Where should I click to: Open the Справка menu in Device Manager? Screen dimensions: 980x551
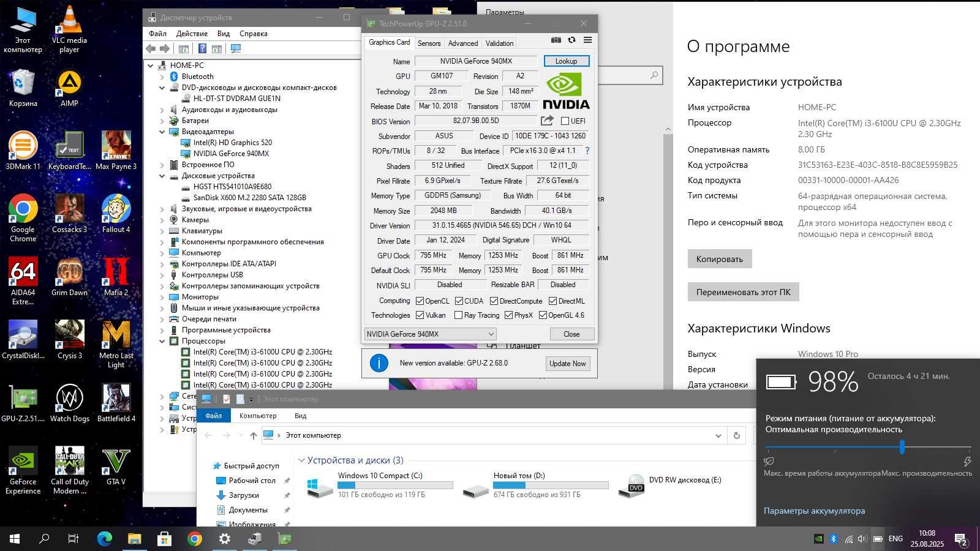pyautogui.click(x=254, y=34)
